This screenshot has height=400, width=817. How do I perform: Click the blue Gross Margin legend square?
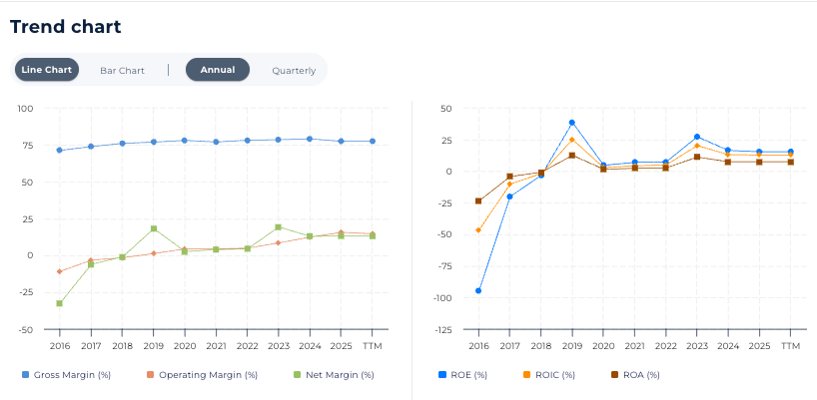[x=26, y=375]
